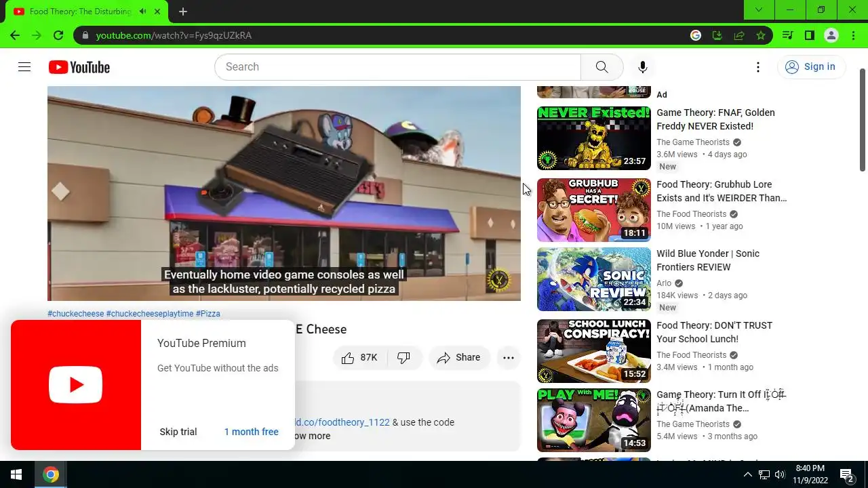
Task: Open YouTube settings three-dot menu
Action: point(758,66)
